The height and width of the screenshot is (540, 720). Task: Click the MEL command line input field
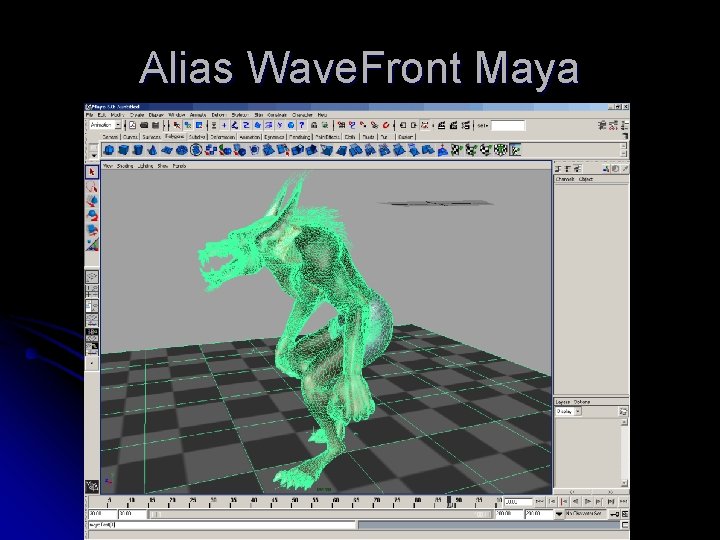tap(222, 525)
